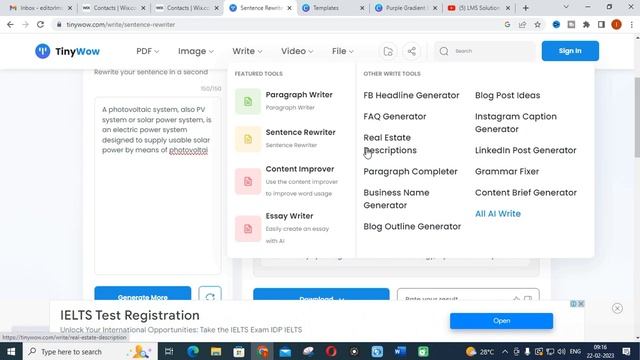Select FAQ Generator

click(395, 116)
